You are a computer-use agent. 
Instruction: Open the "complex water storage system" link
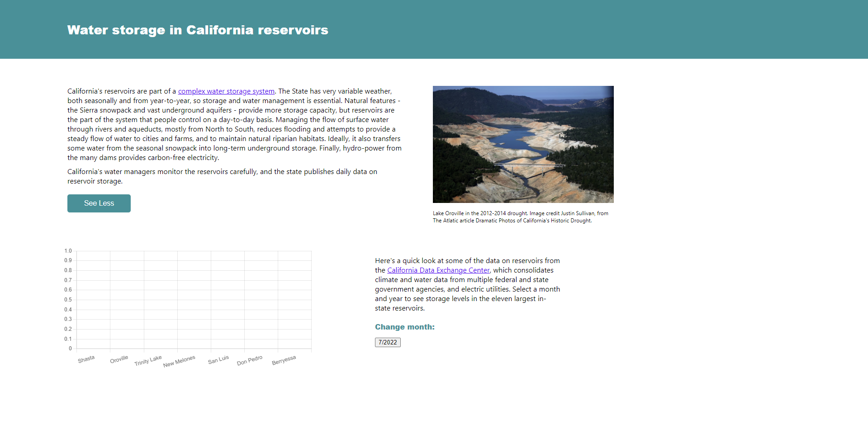coord(226,91)
